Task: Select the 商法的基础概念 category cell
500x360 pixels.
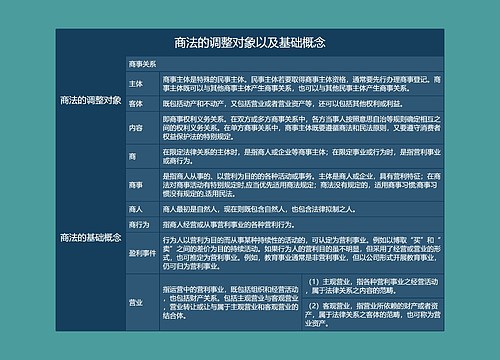Action: (91, 238)
